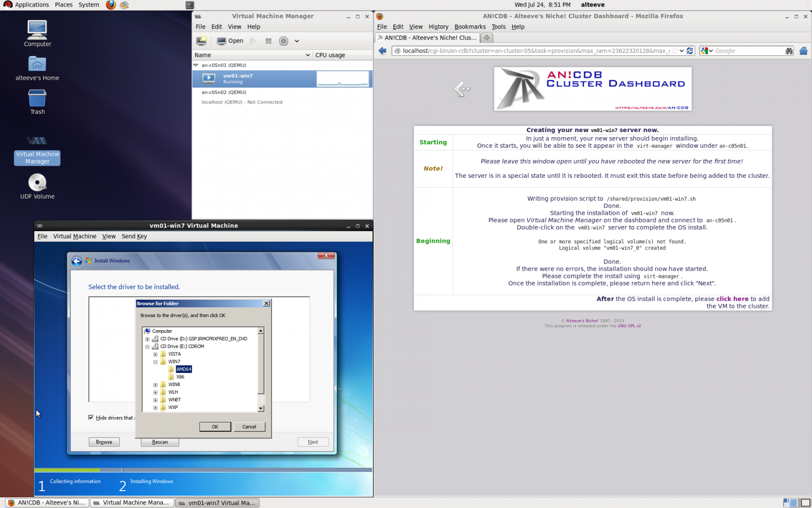Click the folder tree scrollbar down arrow
Image resolution: width=812 pixels, height=508 pixels.
pos(261,408)
